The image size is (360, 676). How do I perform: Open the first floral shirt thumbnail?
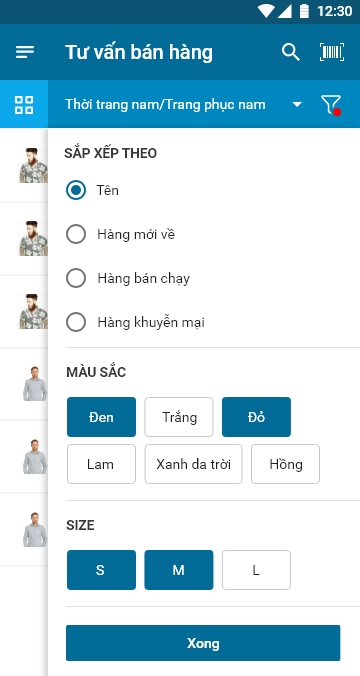(x=34, y=165)
